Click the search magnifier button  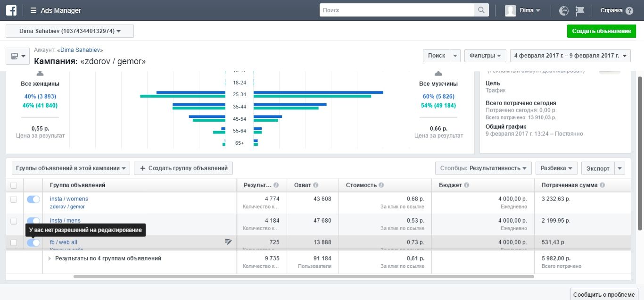481,10
